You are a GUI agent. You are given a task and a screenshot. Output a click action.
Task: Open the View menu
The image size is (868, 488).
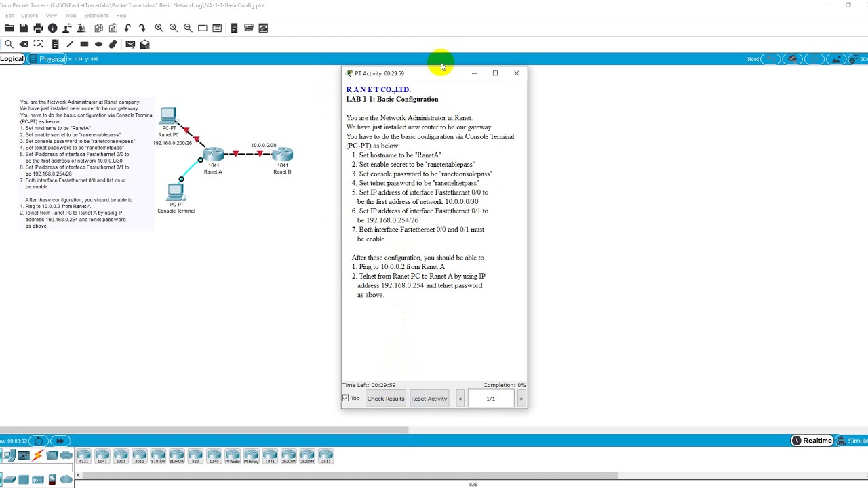click(x=52, y=16)
